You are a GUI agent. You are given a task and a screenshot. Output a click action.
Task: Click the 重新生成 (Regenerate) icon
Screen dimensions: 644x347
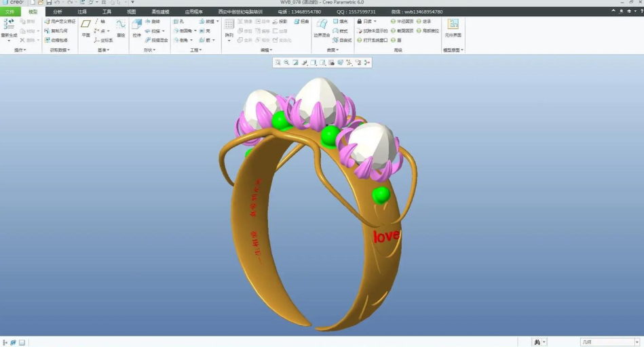[9, 24]
